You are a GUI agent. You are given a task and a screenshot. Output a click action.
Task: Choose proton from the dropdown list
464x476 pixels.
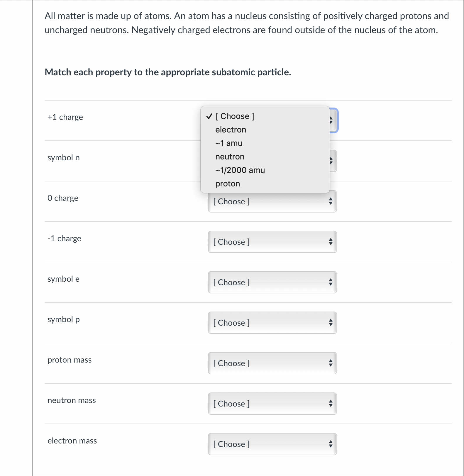[x=228, y=184]
